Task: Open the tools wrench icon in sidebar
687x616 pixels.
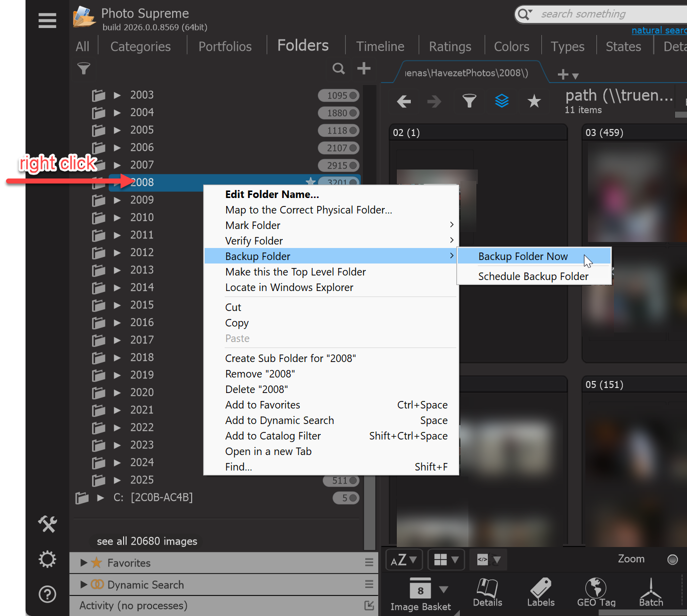Action: coord(48,524)
